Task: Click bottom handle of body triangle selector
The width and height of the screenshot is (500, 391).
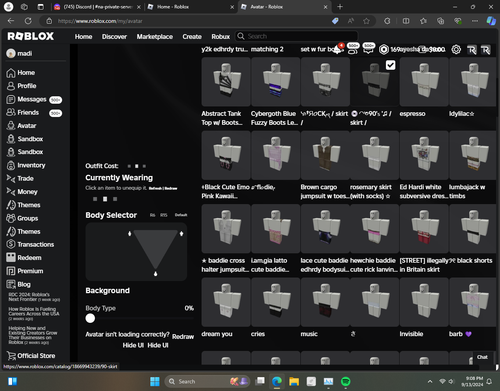Action: [155, 274]
